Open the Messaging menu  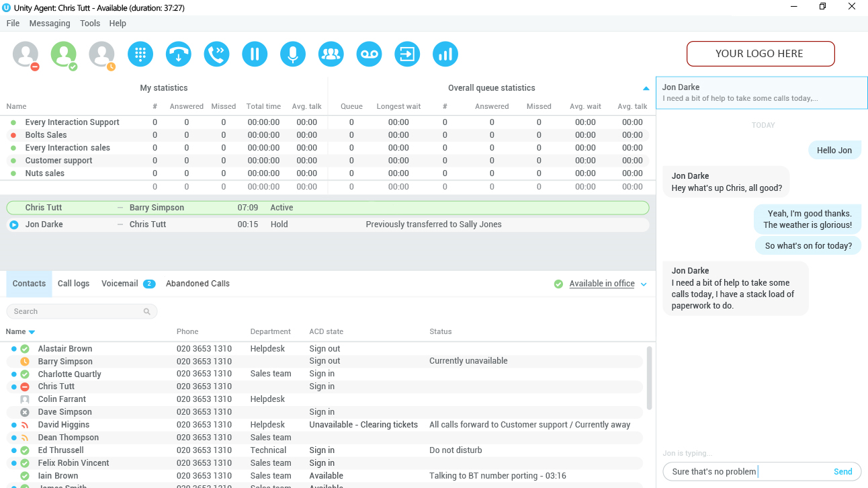[50, 24]
